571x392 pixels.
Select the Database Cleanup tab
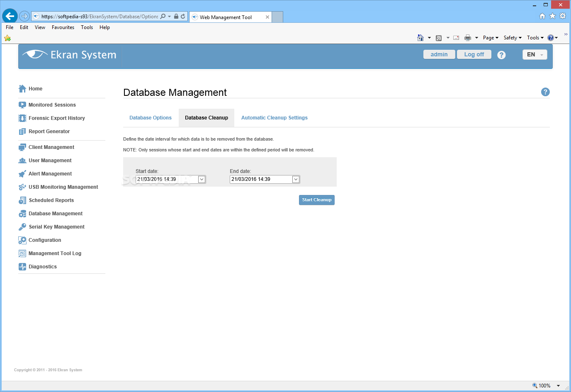coord(207,118)
